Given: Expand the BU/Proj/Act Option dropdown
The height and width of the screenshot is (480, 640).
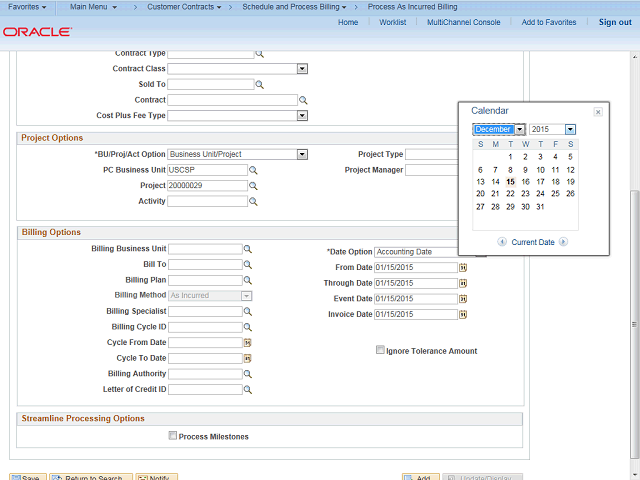Looking at the screenshot, I should click(301, 155).
